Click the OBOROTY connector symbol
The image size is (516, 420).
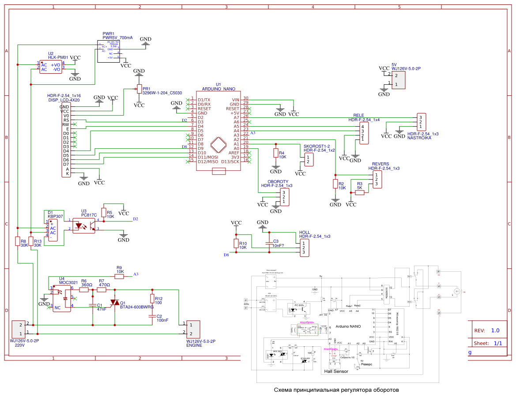pos(284,197)
